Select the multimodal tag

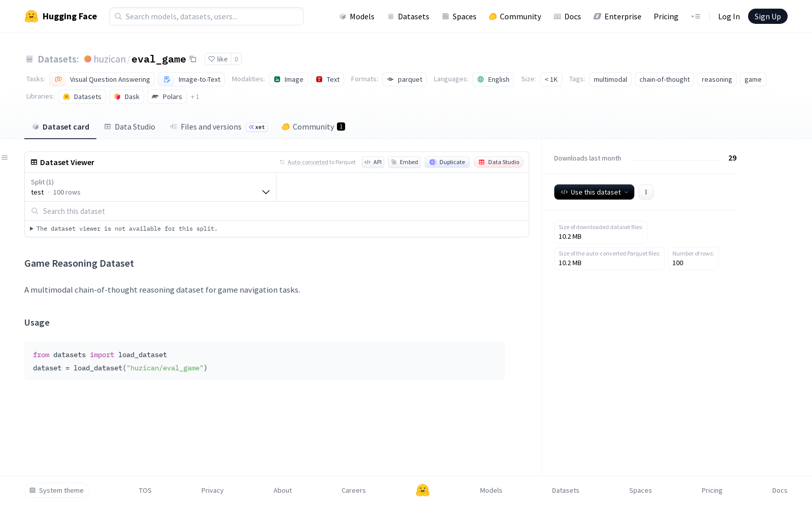coord(611,79)
